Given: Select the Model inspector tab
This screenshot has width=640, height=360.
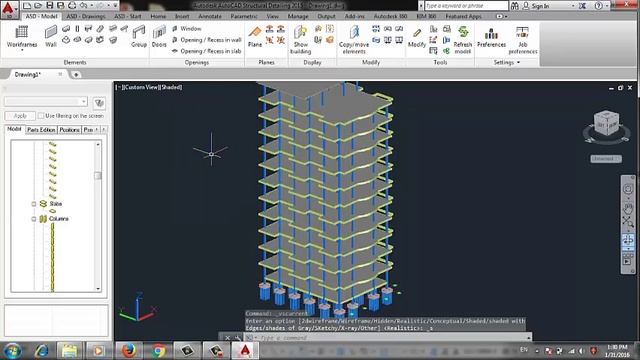Looking at the screenshot, I should coord(14,129).
